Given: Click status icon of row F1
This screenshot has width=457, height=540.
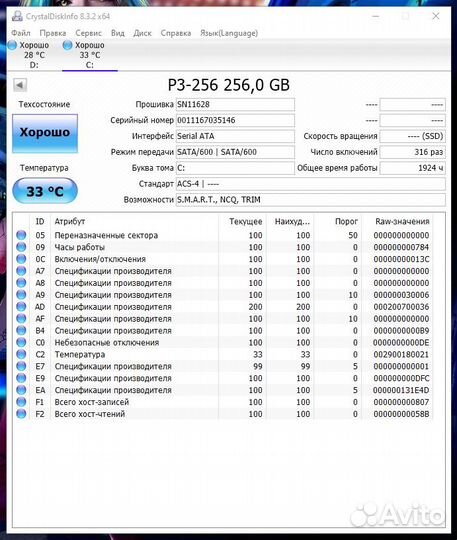Looking at the screenshot, I should tap(21, 402).
